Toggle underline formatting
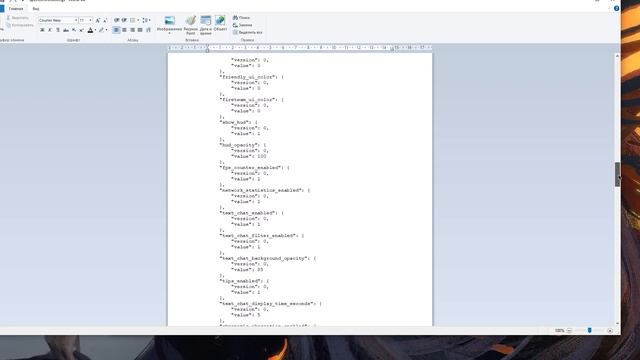The width and height of the screenshot is (640, 360). click(x=58, y=30)
